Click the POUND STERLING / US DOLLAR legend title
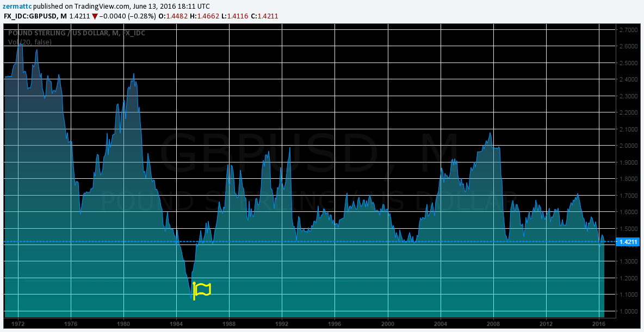644x332 pixels. click(x=76, y=33)
